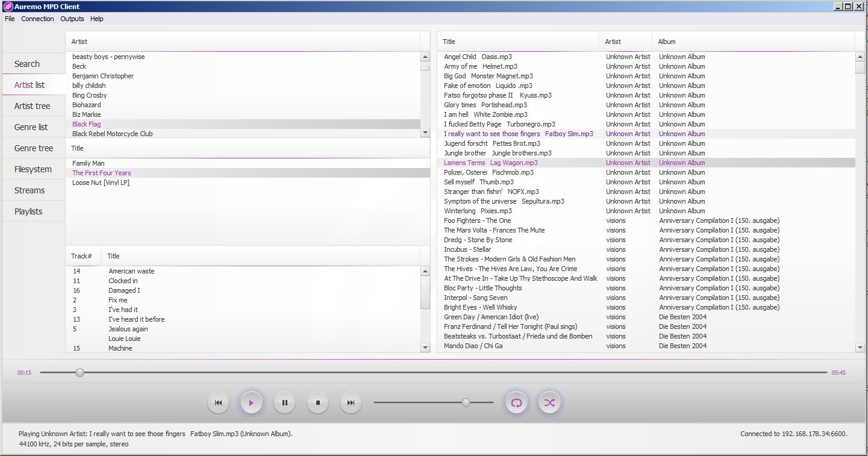Click the previous track button
The image size is (868, 456).
(218, 403)
